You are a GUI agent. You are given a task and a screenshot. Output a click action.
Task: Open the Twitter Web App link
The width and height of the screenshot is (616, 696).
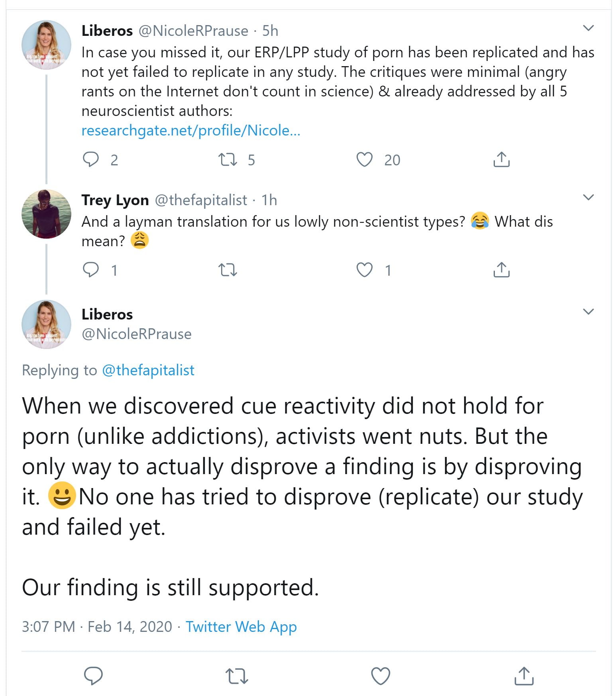click(241, 627)
